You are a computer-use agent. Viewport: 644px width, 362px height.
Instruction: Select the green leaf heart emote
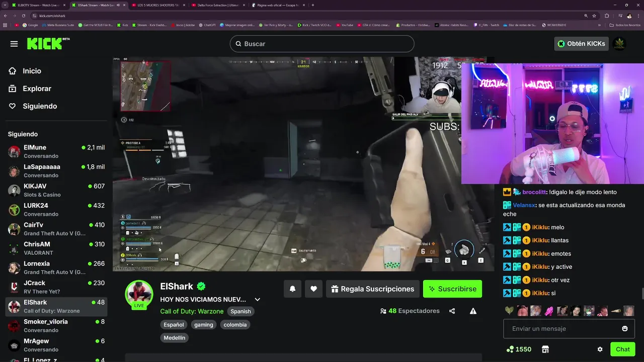pos(509,311)
